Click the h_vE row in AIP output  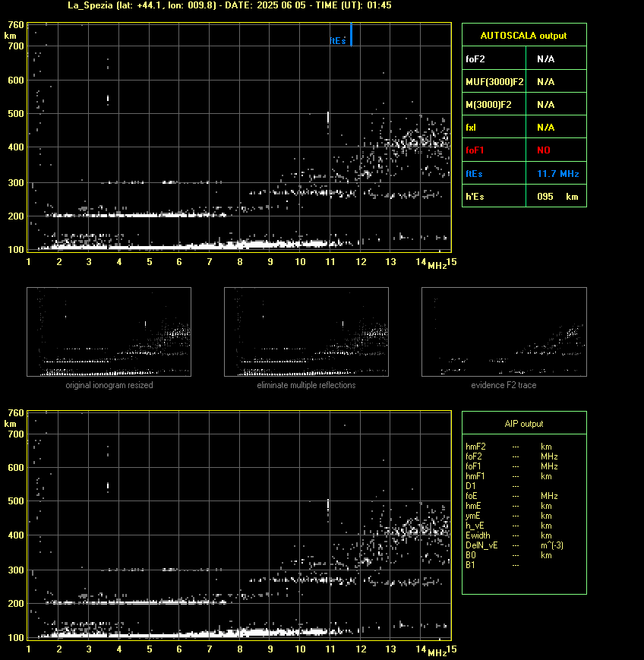[x=509, y=526]
